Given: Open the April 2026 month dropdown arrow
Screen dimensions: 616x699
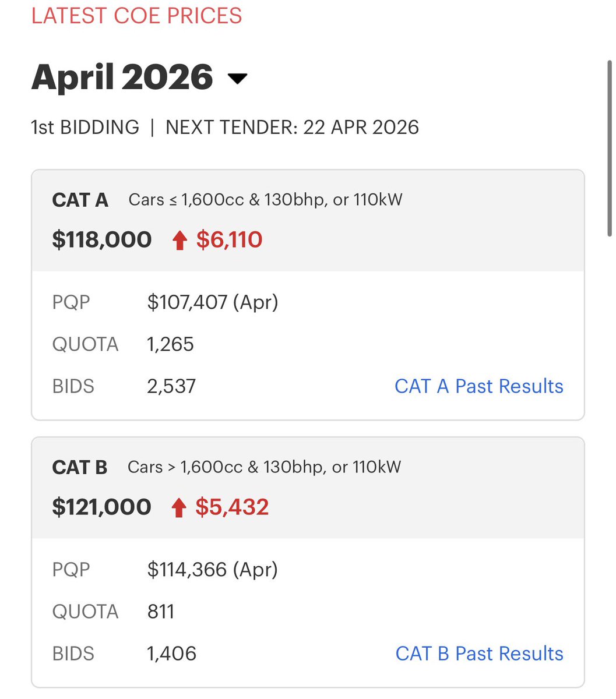Looking at the screenshot, I should point(237,78).
